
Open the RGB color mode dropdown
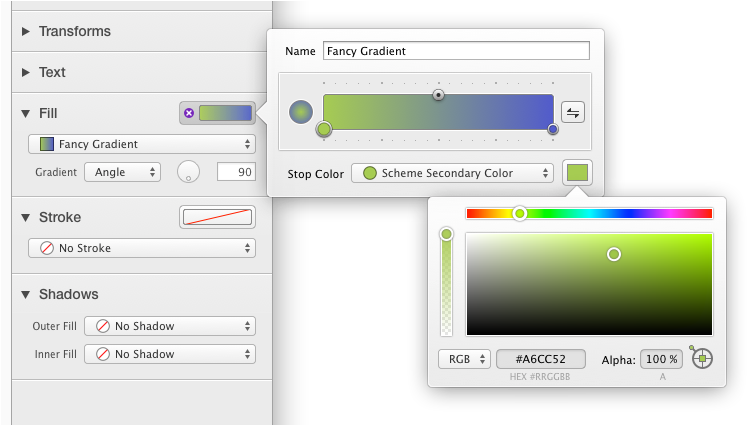pyautogui.click(x=464, y=359)
